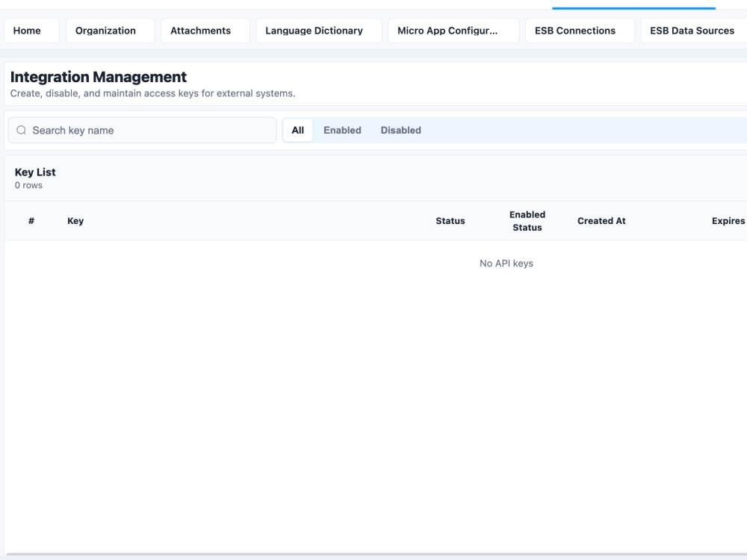Click the Search key name field
The height and width of the screenshot is (560, 747).
142,131
